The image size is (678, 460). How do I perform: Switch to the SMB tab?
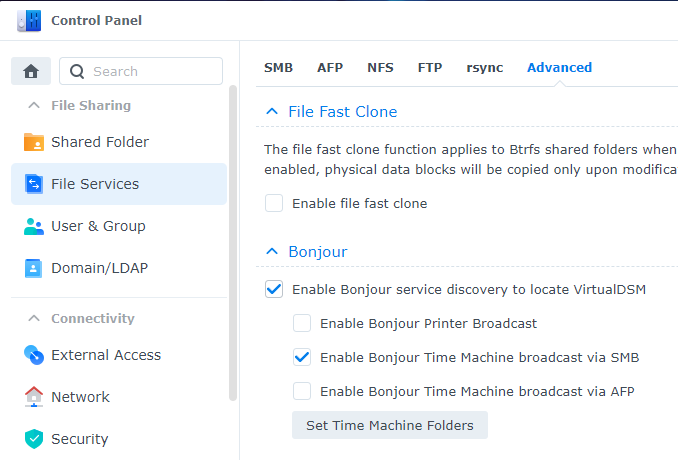coord(278,68)
